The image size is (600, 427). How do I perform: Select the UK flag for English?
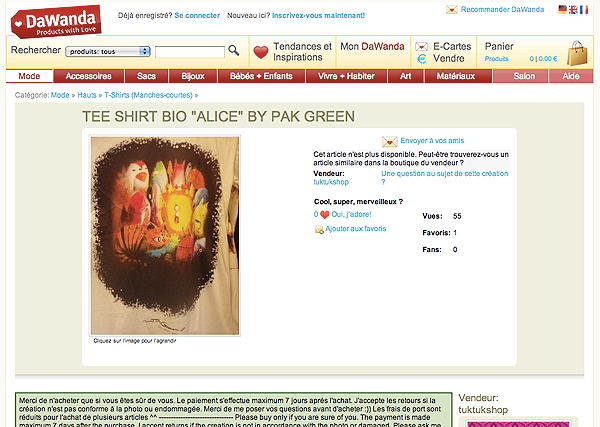point(573,10)
